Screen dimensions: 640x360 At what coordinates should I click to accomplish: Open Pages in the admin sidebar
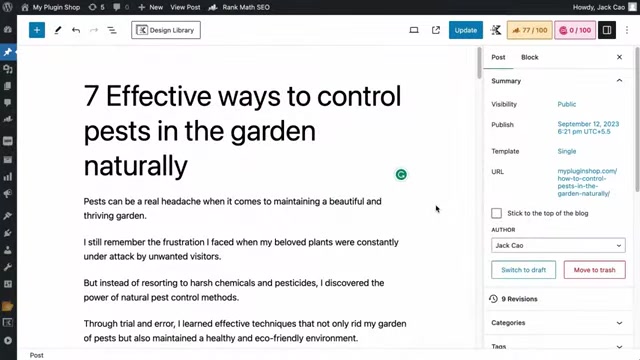tap(8, 86)
